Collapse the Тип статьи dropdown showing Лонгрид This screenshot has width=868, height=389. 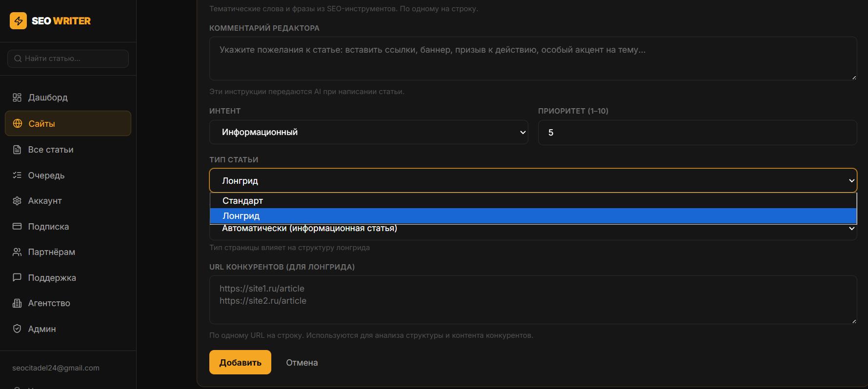533,180
